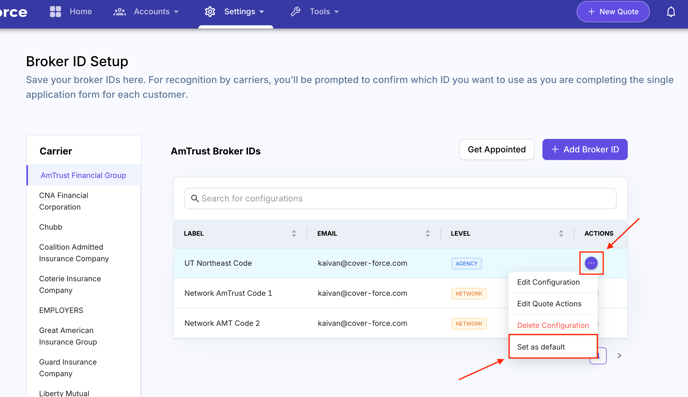Focus the Search for configurations field
The width and height of the screenshot is (688, 397).
click(x=400, y=199)
